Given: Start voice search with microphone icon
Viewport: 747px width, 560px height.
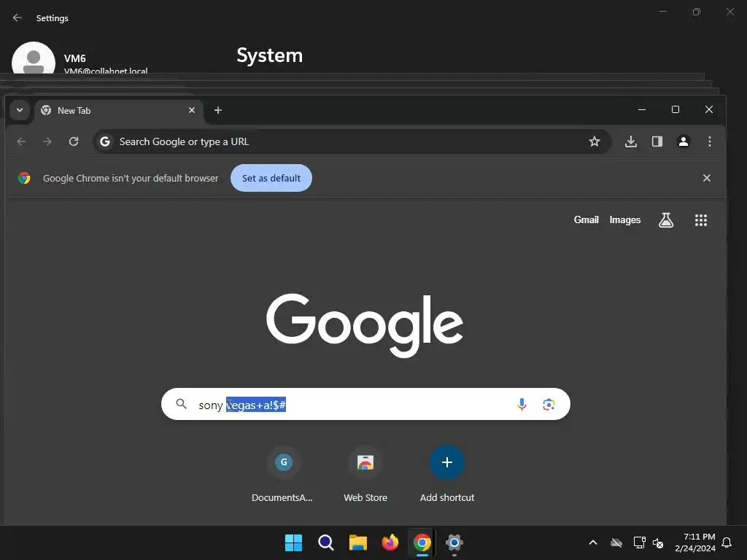Looking at the screenshot, I should pos(522,404).
